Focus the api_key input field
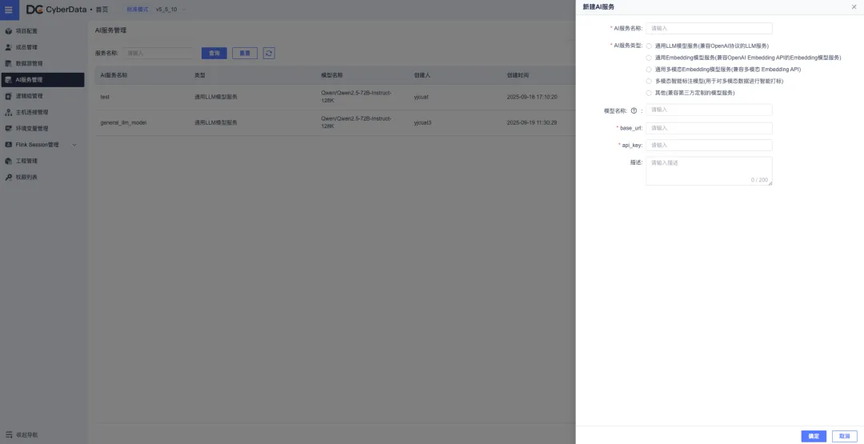The height and width of the screenshot is (444, 864). [x=709, y=145]
